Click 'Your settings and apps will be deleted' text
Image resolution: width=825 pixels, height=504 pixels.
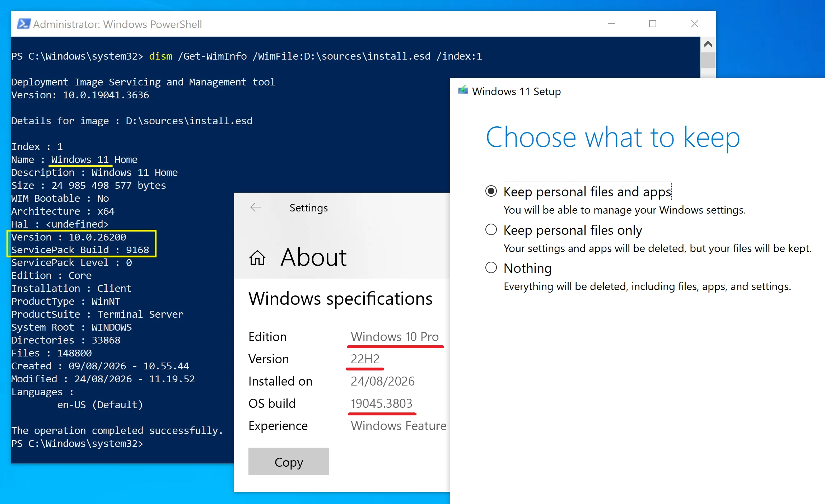pos(657,248)
